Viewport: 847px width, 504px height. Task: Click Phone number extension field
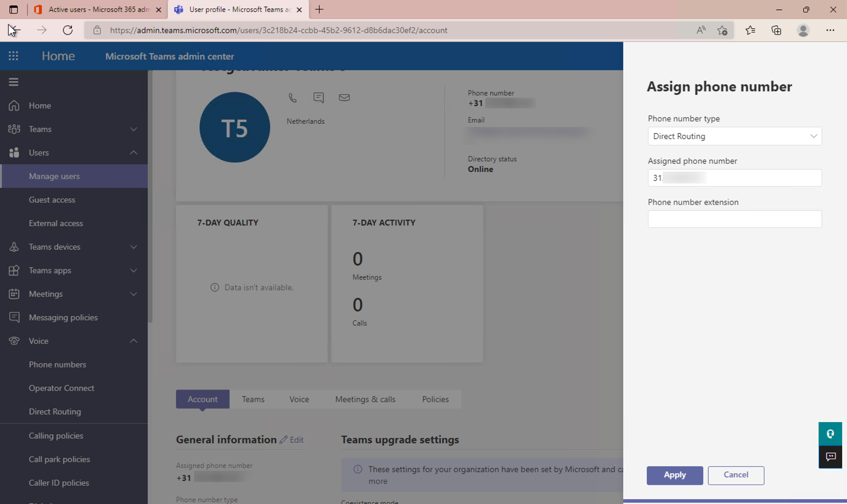coord(735,219)
